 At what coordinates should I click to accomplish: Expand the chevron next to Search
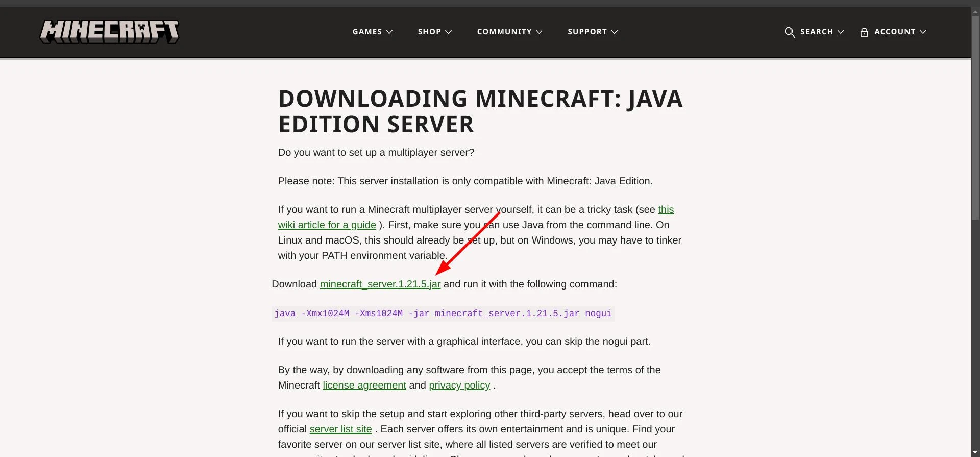click(x=841, y=32)
